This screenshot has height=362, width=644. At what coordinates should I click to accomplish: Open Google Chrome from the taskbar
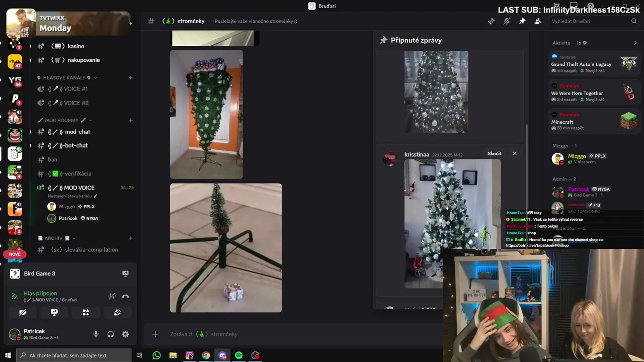pos(206,355)
